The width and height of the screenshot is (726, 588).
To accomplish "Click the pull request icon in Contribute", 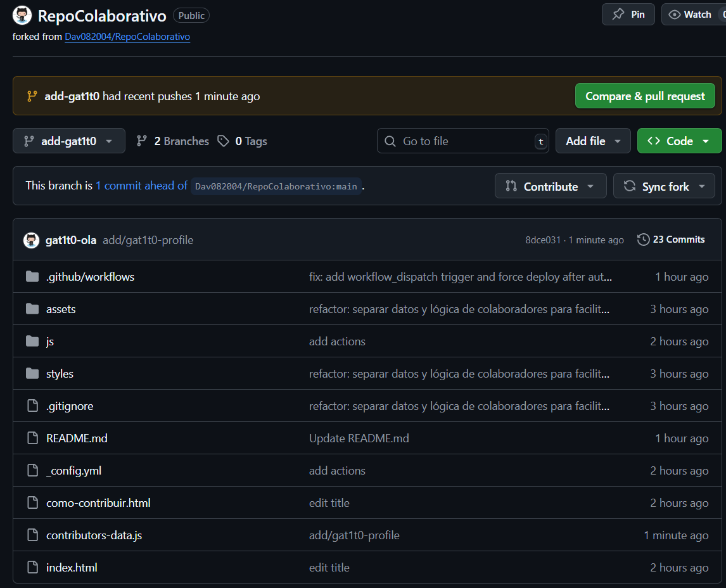I will pos(511,186).
